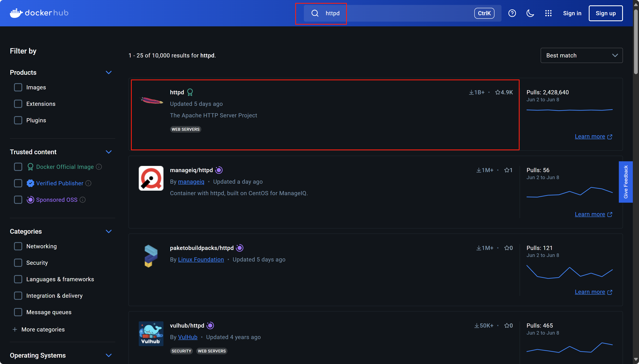Viewport: 639px width, 364px height.
Task: Enable the Sponsored OSS checkbox
Action: tap(18, 200)
